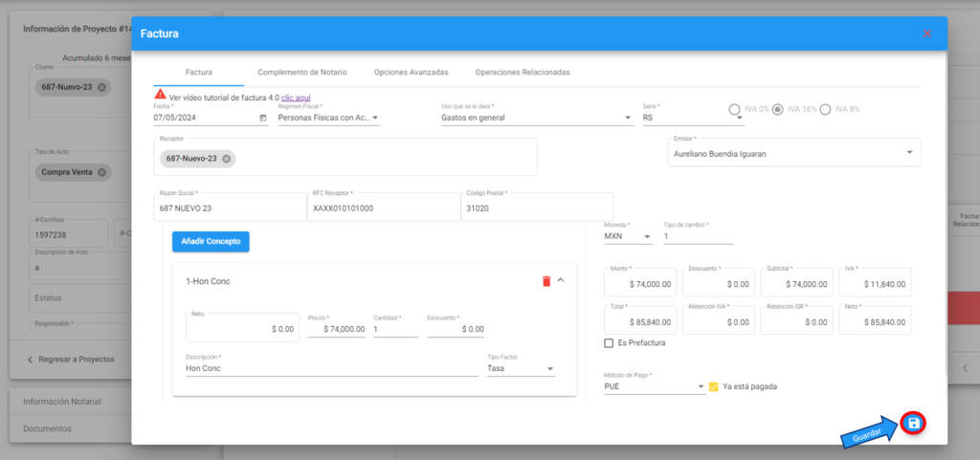Click the Retención IVA field
The image size is (980, 460).
719,320
